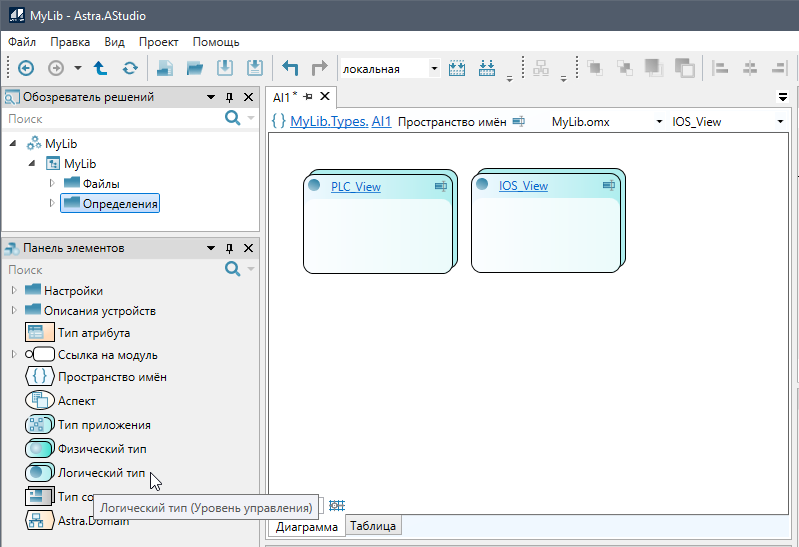Screen dimensions: 799x547
Task: Toggle pin on Панель элементов panel
Action: pos(229,248)
